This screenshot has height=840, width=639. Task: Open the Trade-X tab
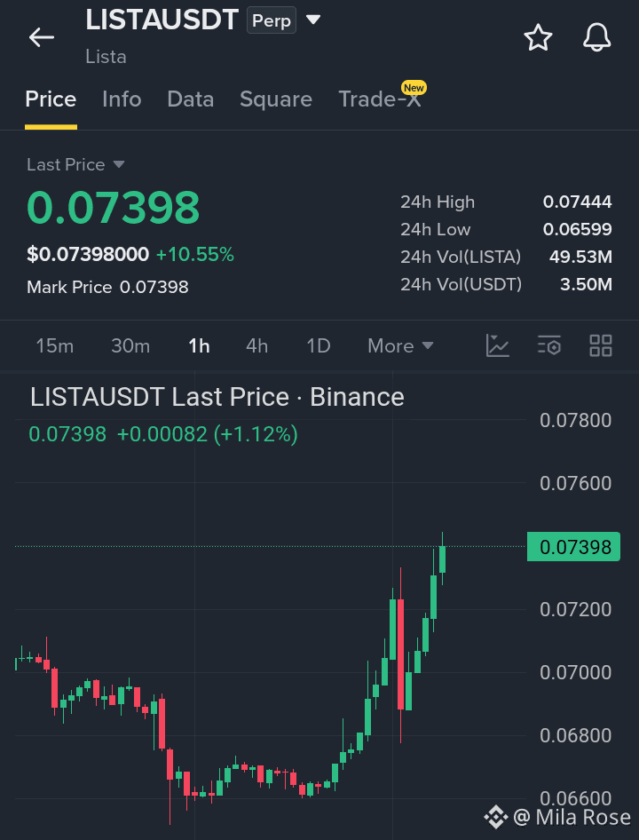(380, 99)
